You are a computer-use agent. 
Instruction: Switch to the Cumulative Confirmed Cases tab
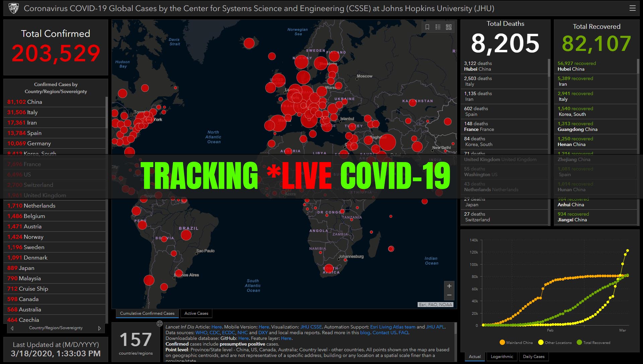tap(147, 313)
